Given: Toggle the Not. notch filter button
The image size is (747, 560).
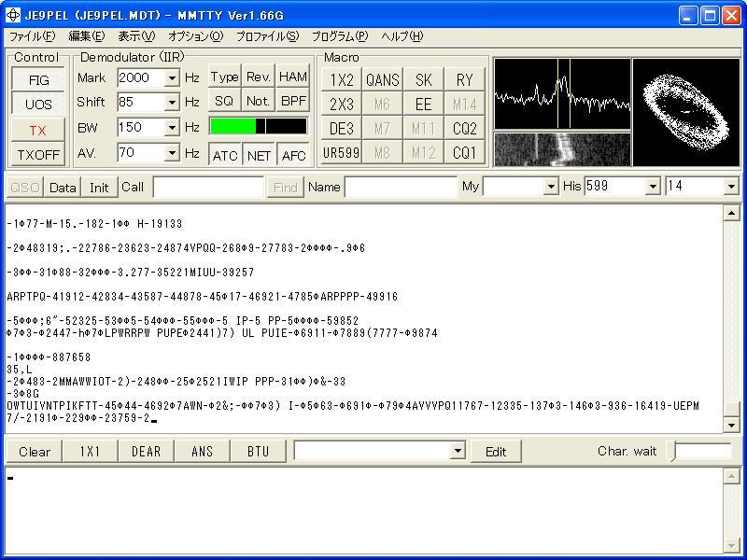Looking at the screenshot, I should click(259, 101).
